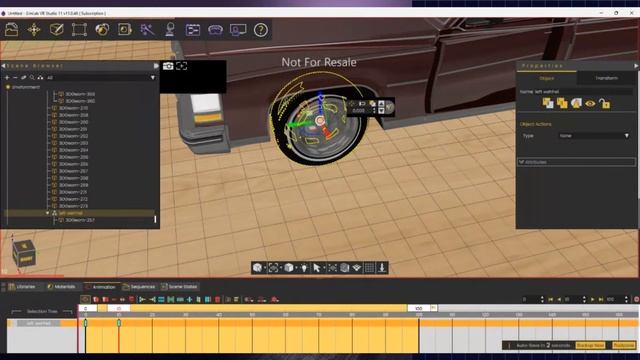Open the All filter dropdown in Scene Browser

click(100, 77)
